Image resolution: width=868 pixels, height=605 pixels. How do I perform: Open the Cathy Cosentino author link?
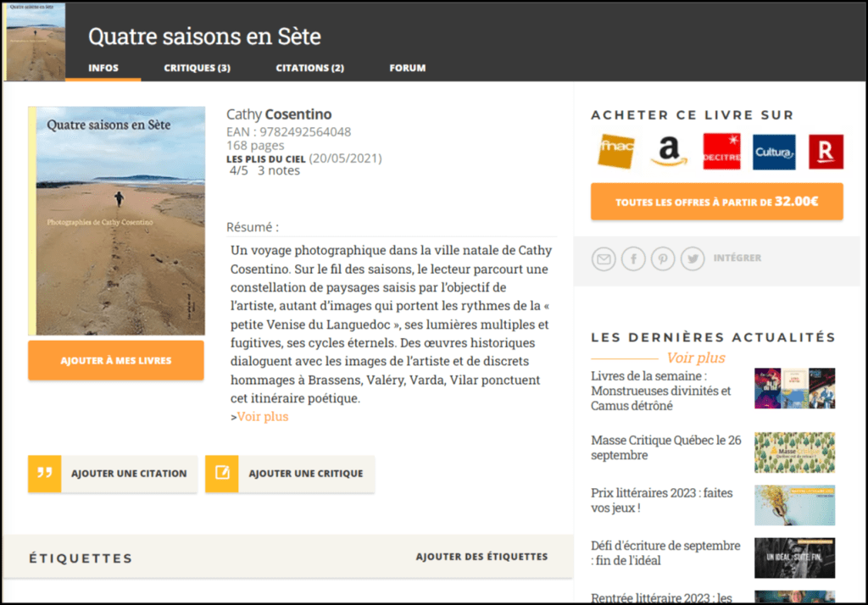[x=279, y=114]
